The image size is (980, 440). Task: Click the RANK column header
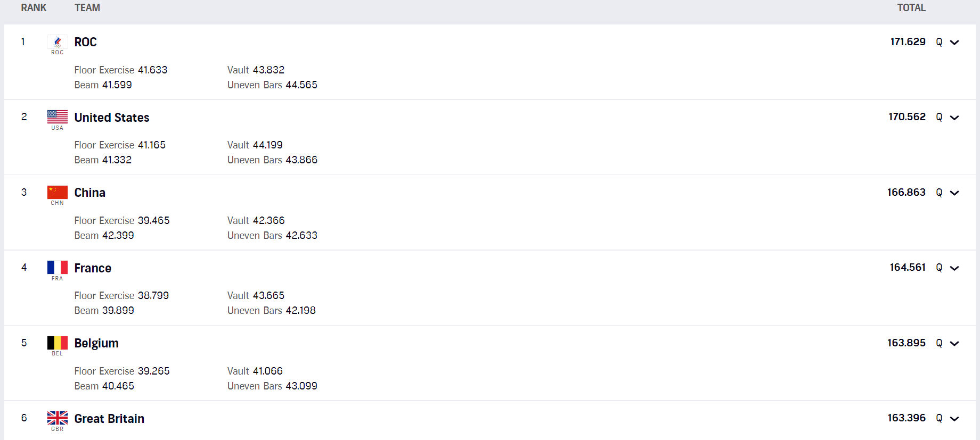tap(34, 8)
